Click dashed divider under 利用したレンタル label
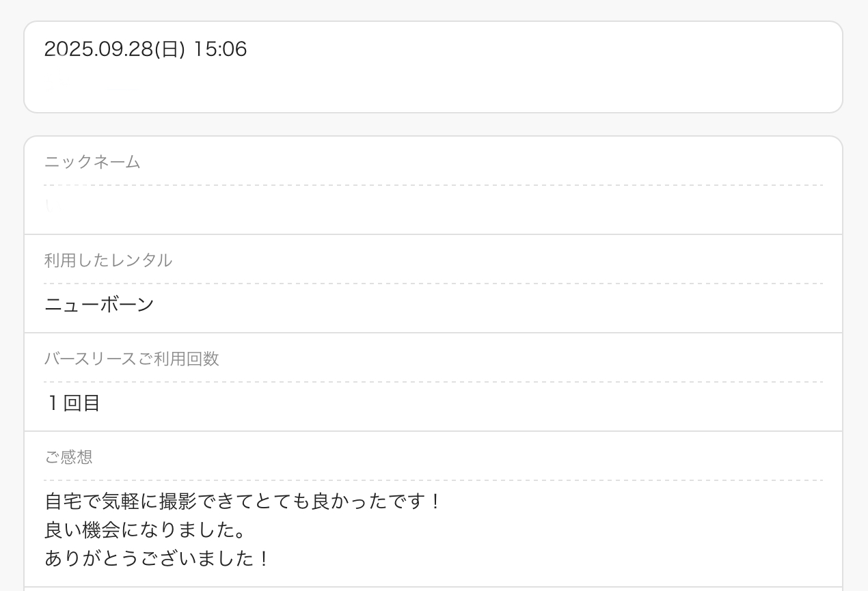Image resolution: width=868 pixels, height=591 pixels. (x=433, y=284)
